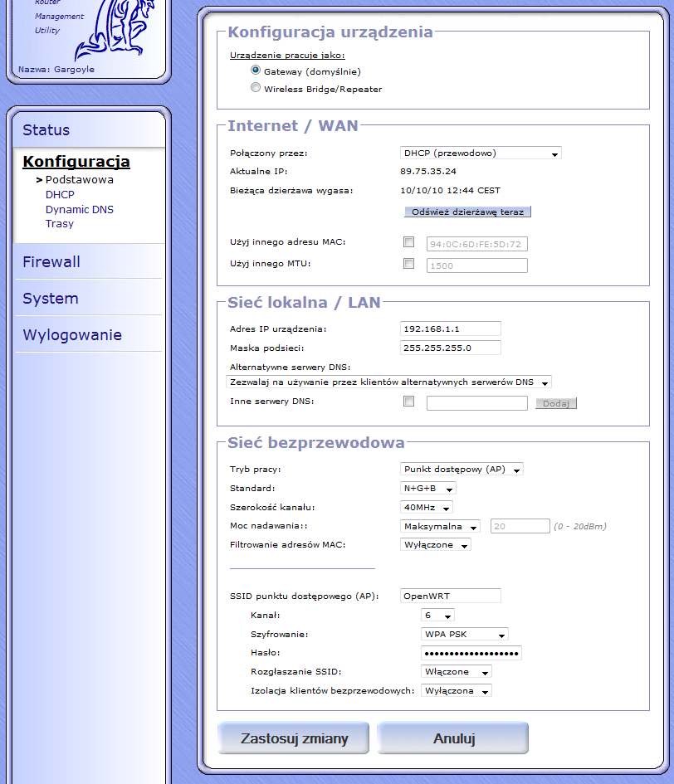Open the Połączony przez dropdown
Image resolution: width=674 pixels, height=784 pixels.
coord(481,153)
